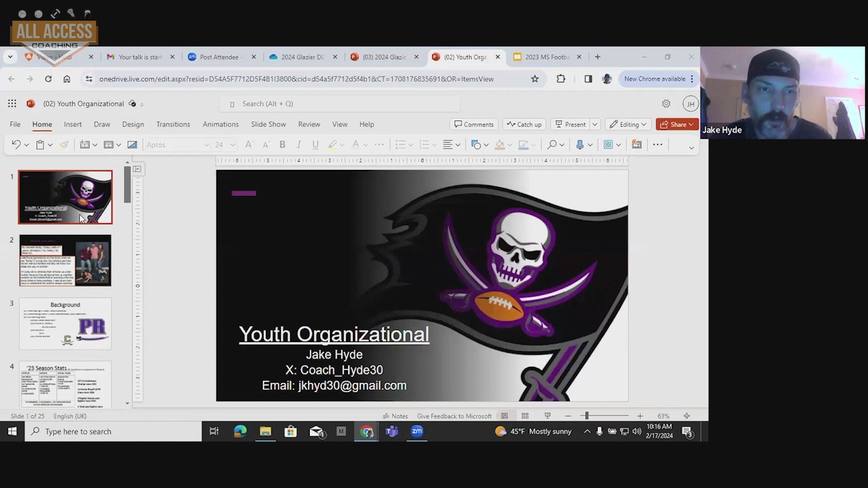Expand the undo history arrow
Image resolution: width=868 pixels, height=488 pixels.
tap(26, 145)
